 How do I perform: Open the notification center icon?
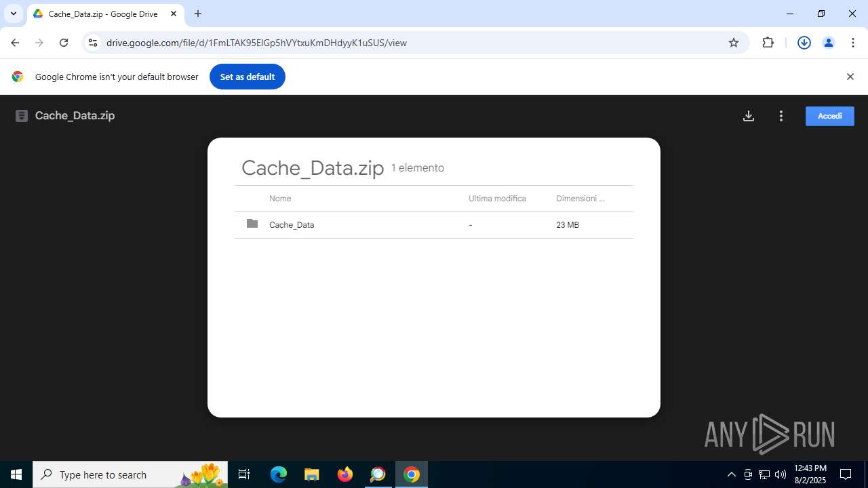pyautogui.click(x=846, y=474)
